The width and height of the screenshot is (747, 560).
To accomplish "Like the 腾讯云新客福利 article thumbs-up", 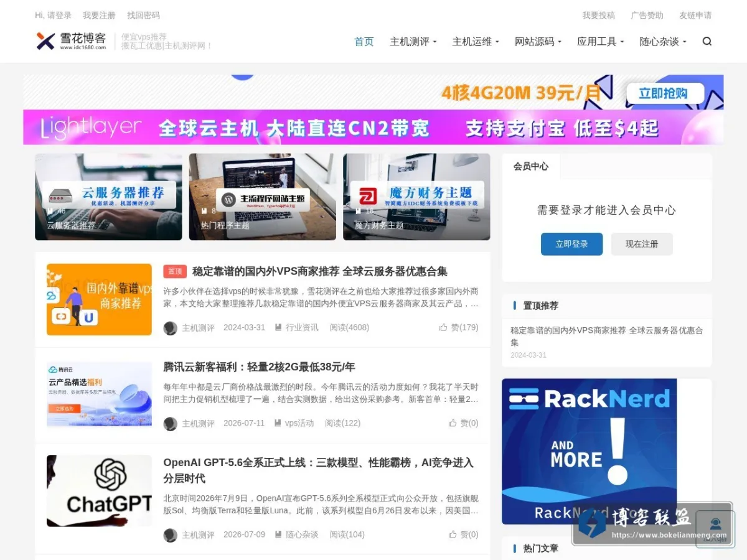I will click(x=463, y=423).
